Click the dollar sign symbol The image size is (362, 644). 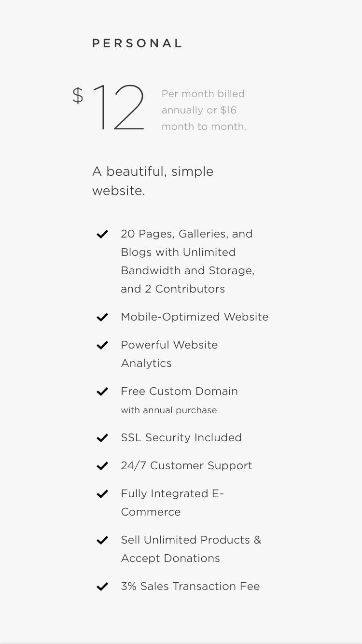tap(78, 96)
